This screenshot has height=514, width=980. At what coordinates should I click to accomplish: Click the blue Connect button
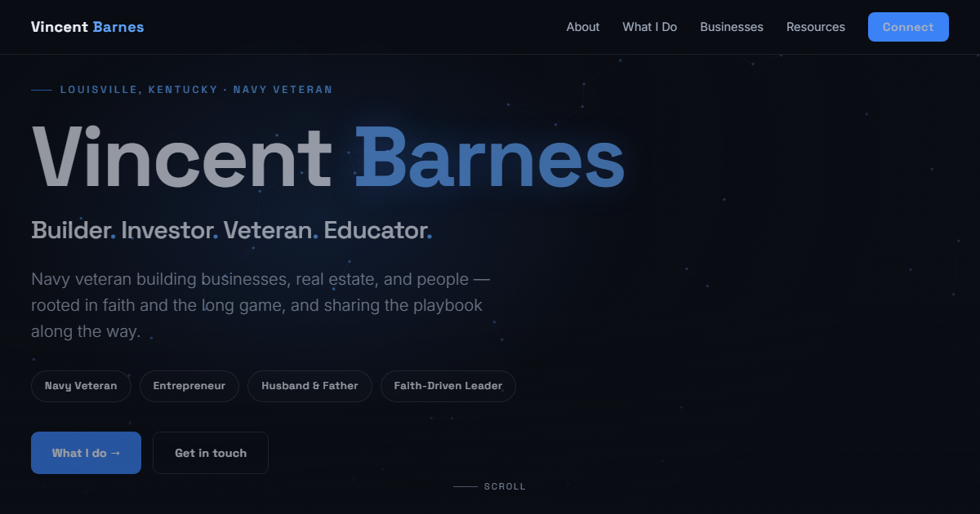908,27
